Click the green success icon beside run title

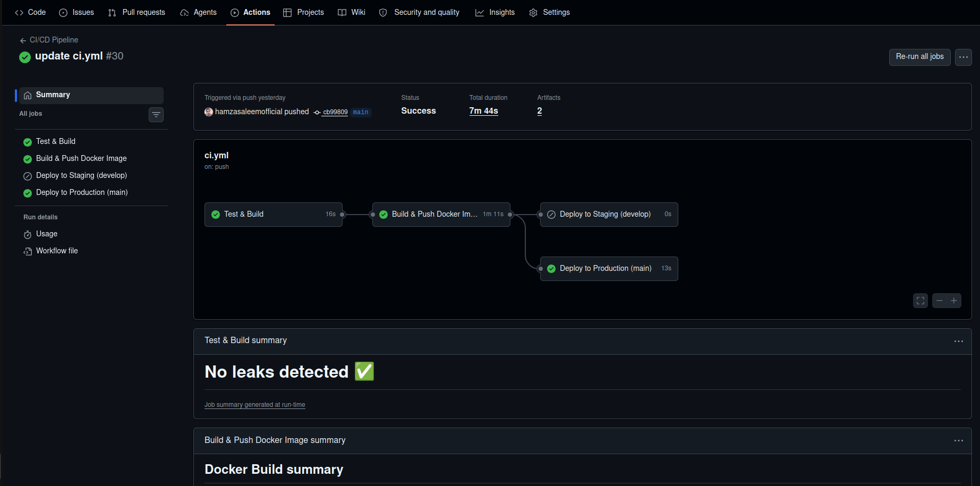[x=25, y=57]
